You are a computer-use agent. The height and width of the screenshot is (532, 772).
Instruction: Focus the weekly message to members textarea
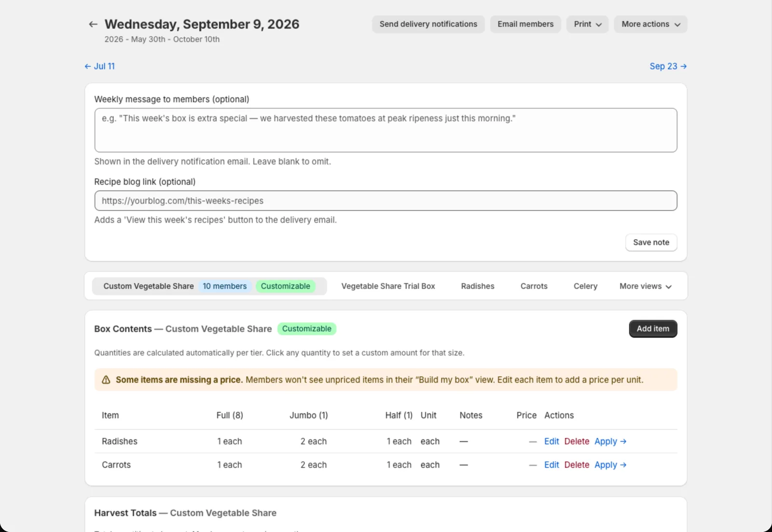tap(386, 130)
